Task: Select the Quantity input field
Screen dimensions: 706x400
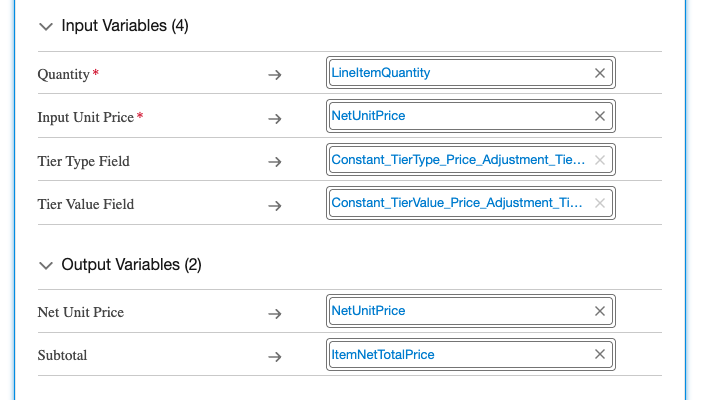Action: click(x=460, y=73)
